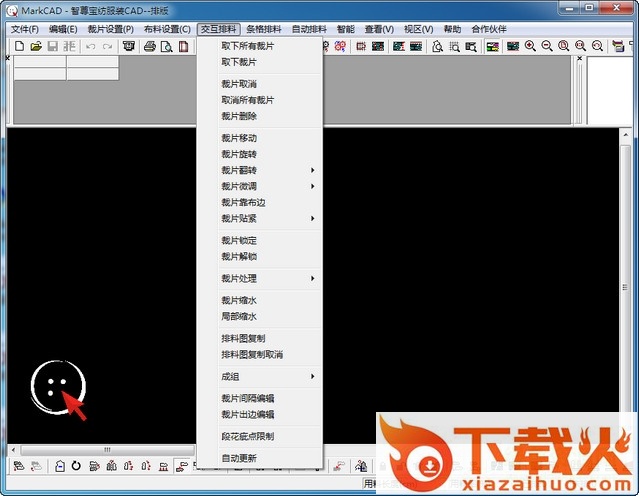
Task: Select the 裁片靠布边 menu entry
Action: tap(260, 203)
